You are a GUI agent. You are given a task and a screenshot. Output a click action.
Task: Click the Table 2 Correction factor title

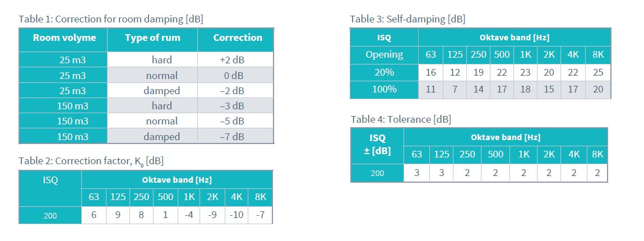[91, 161]
